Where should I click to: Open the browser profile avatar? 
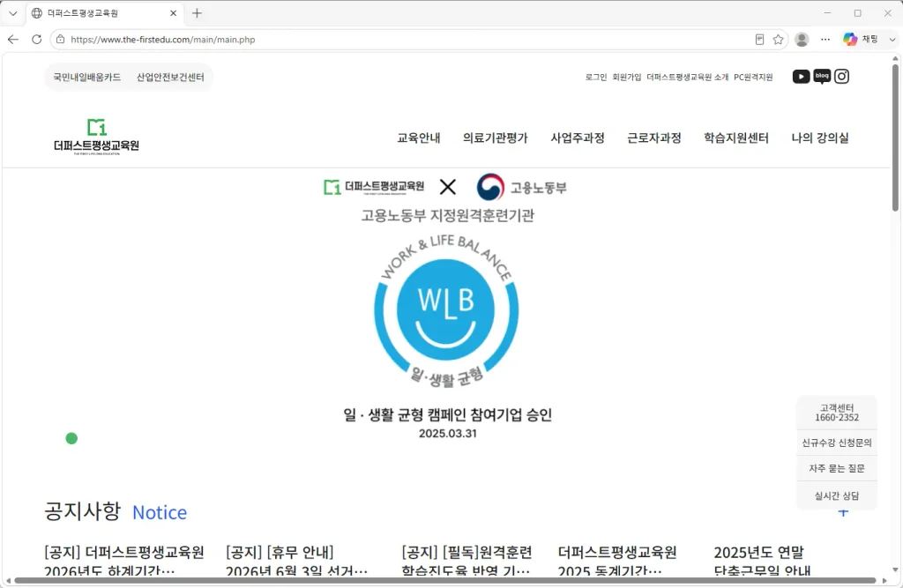[x=802, y=39]
